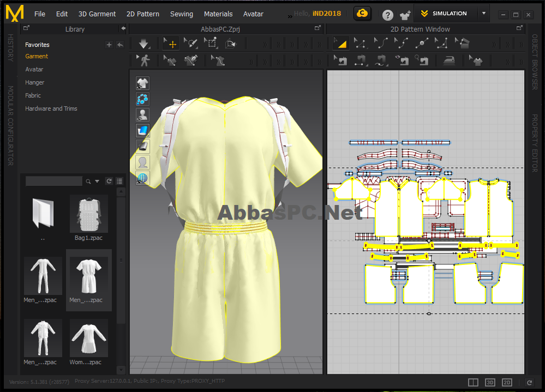Open Hardware and Trims favorites entry
545x392 pixels.
point(51,108)
